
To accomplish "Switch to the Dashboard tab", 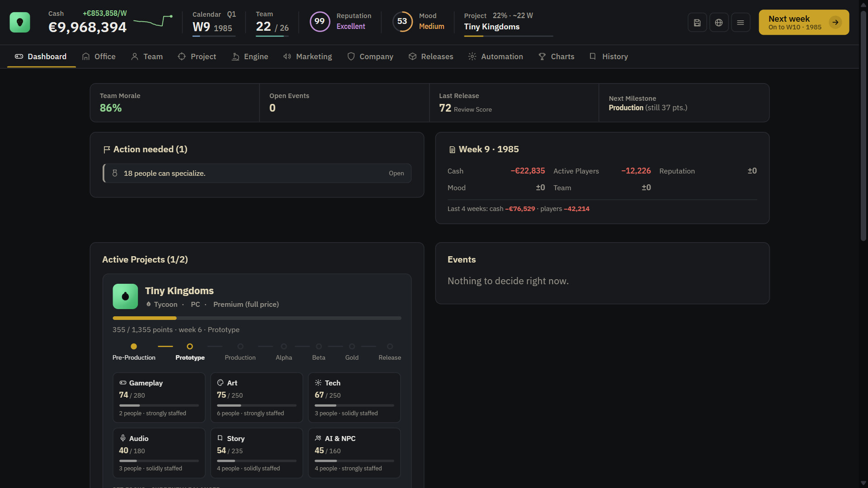I will [41, 56].
